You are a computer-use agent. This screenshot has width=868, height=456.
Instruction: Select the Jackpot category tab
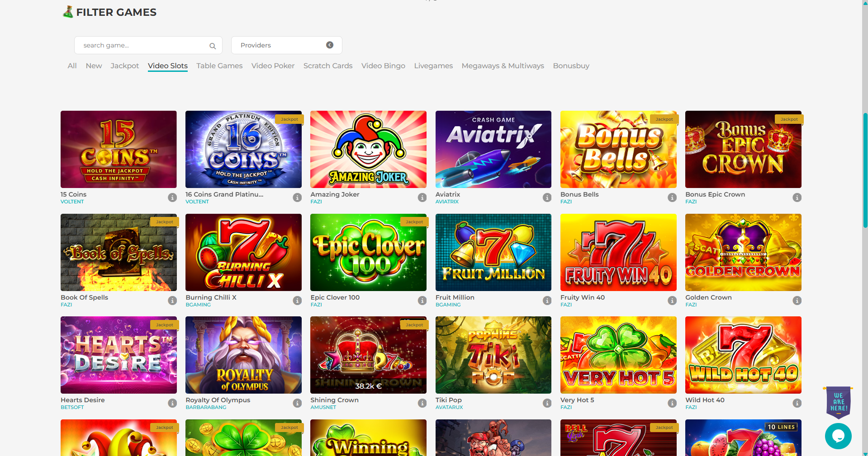click(x=124, y=66)
